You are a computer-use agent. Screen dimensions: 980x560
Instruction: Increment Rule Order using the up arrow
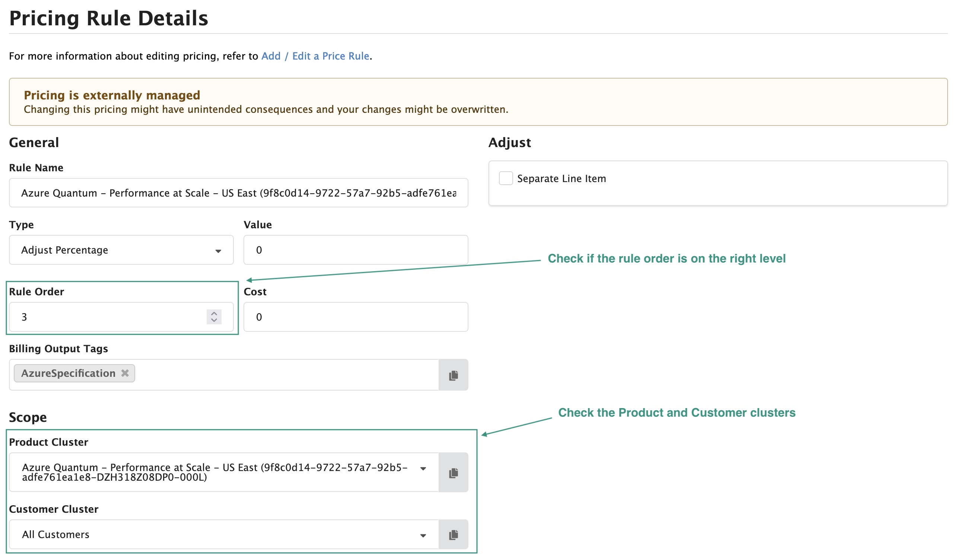point(214,313)
